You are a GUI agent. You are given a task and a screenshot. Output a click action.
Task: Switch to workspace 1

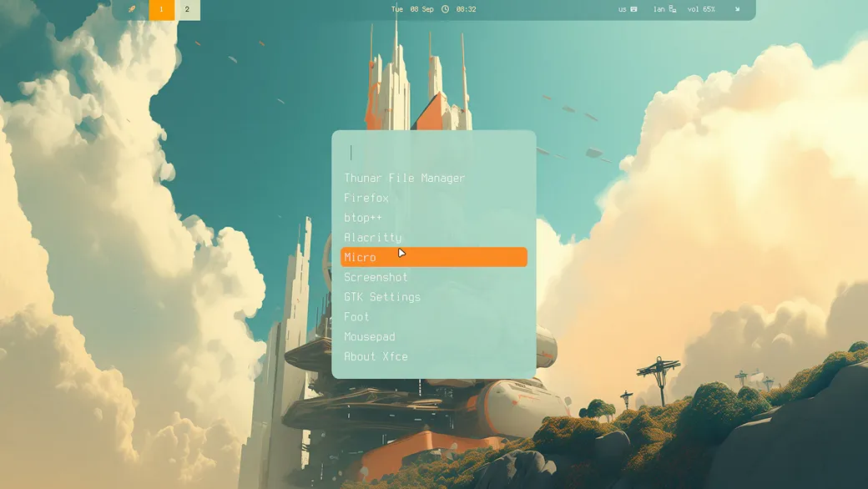point(162,9)
